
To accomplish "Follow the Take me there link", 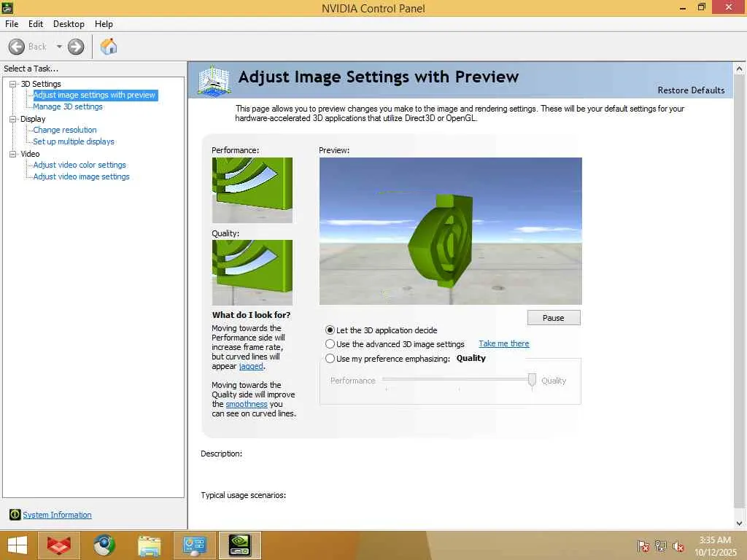I will [x=504, y=343].
